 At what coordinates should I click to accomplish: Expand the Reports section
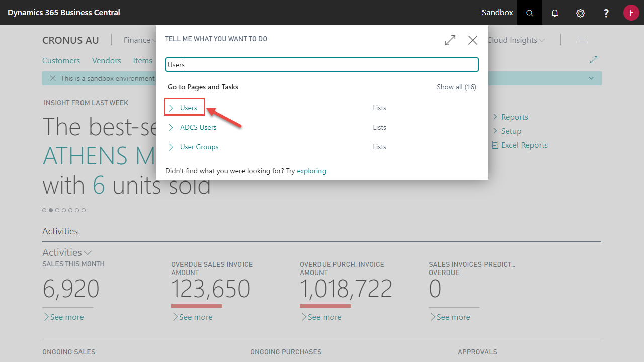[510, 117]
